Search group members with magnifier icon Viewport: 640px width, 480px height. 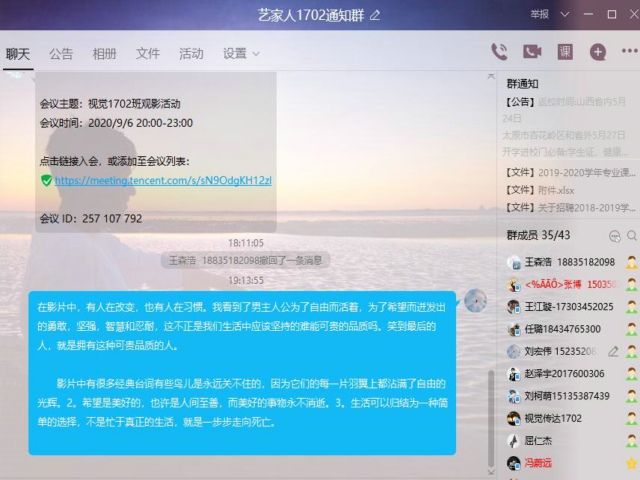click(632, 236)
